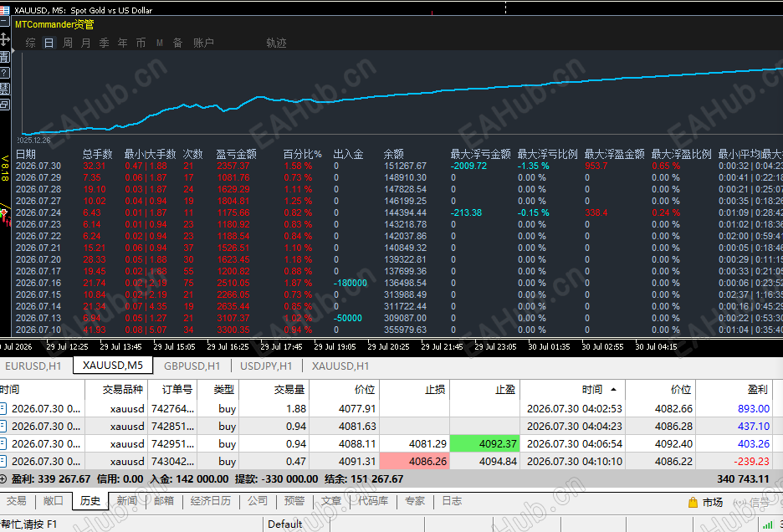Click the green take-profit cell 4092.37
The width and height of the screenshot is (783, 532).
pyautogui.click(x=485, y=443)
